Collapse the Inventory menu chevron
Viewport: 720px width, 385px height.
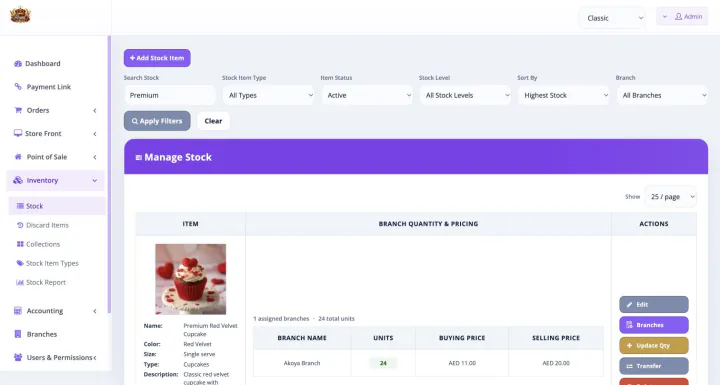[95, 181]
